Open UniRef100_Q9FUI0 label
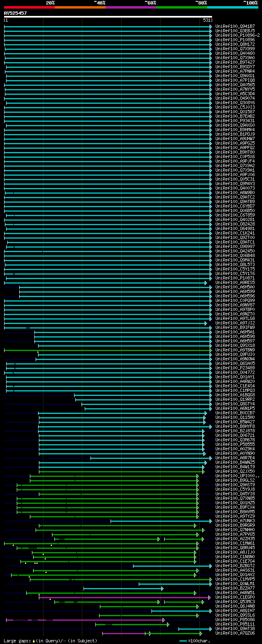Screen dimensions: 262x644 coord(235,354)
